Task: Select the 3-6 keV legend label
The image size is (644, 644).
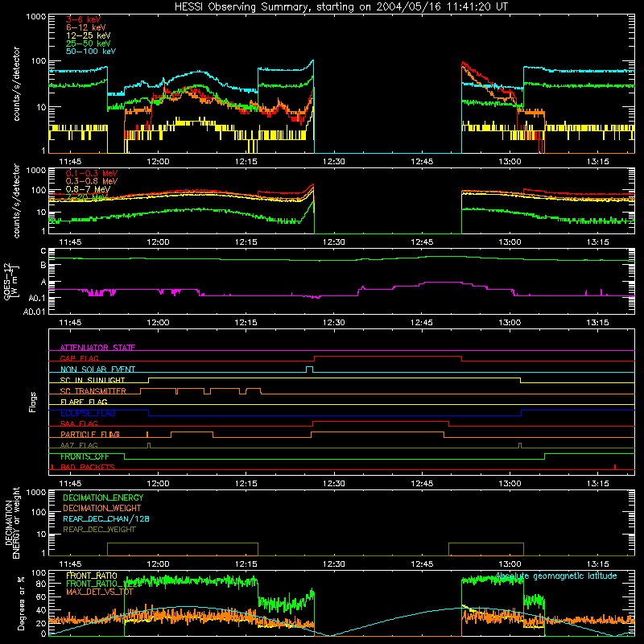Action: coord(84,19)
